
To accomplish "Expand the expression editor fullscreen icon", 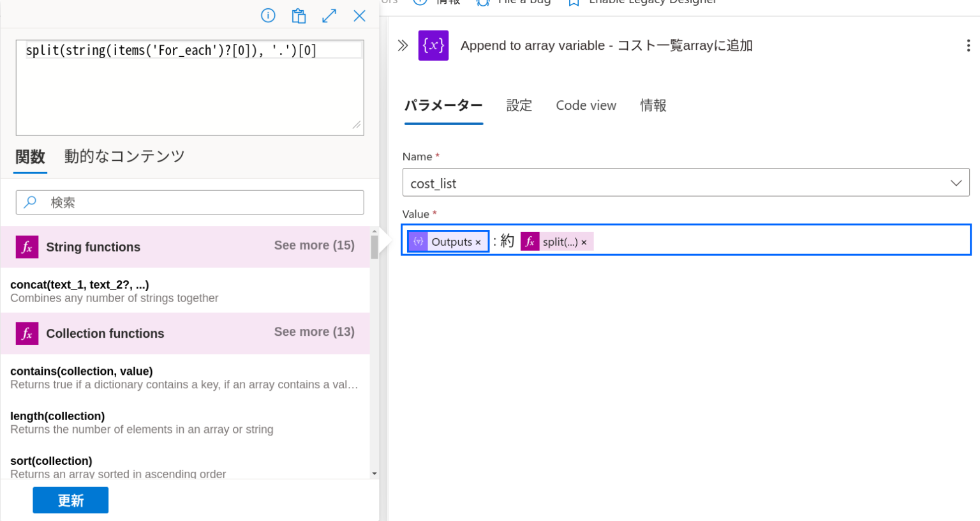I will pos(329,15).
